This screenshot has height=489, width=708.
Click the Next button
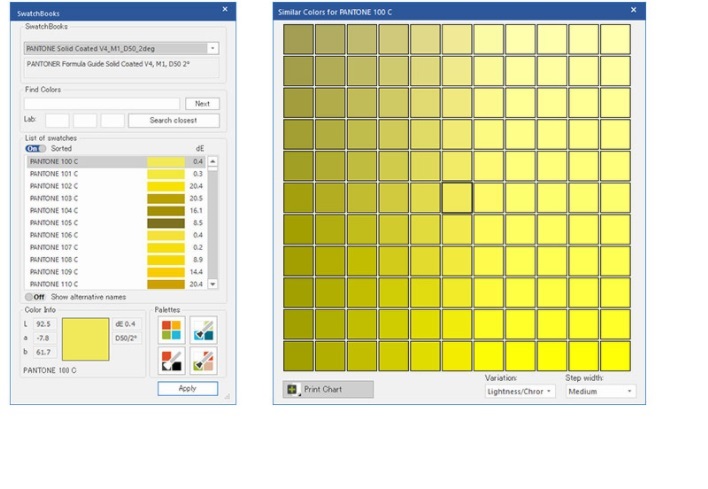(202, 104)
